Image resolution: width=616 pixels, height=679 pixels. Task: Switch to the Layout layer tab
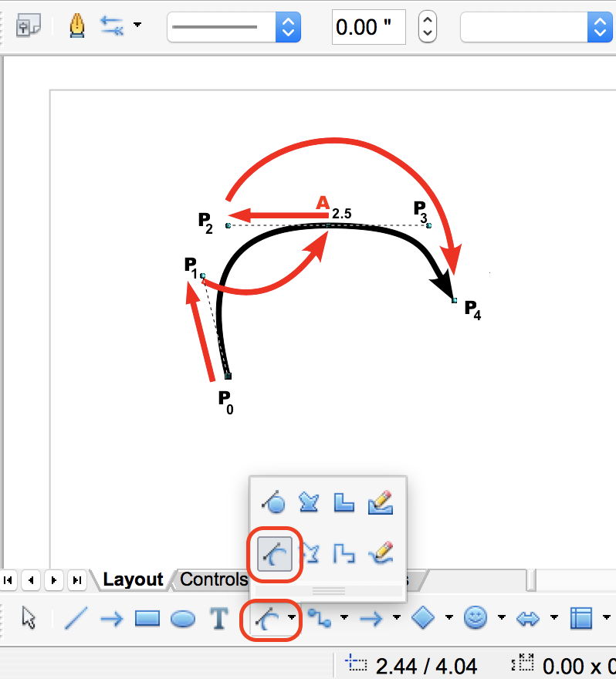(133, 579)
